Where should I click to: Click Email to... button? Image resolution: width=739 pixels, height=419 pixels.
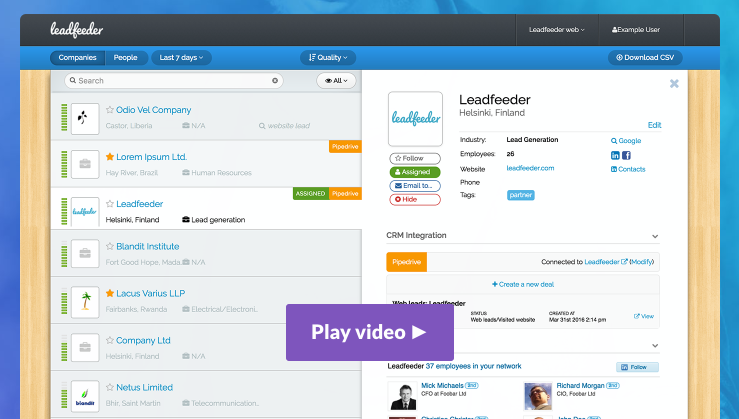(x=415, y=186)
